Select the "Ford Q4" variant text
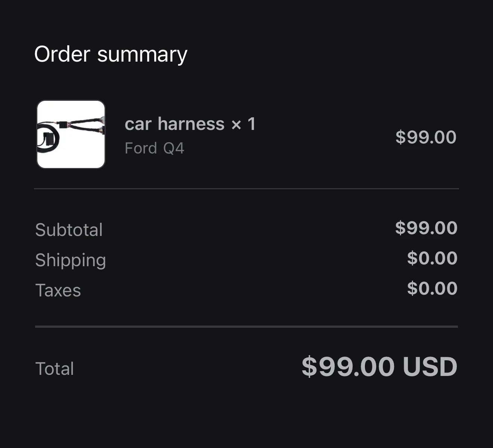 click(x=154, y=148)
